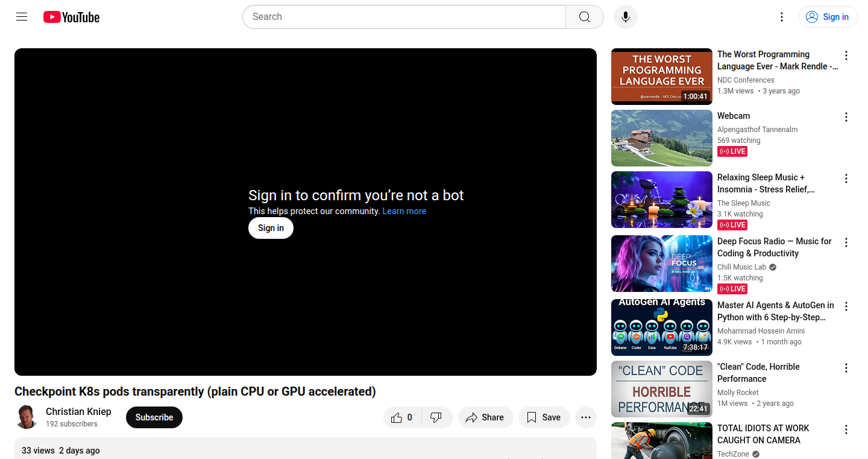This screenshot has width=868, height=459.
Task: Open Christian Kniep channel avatar
Action: point(27,417)
